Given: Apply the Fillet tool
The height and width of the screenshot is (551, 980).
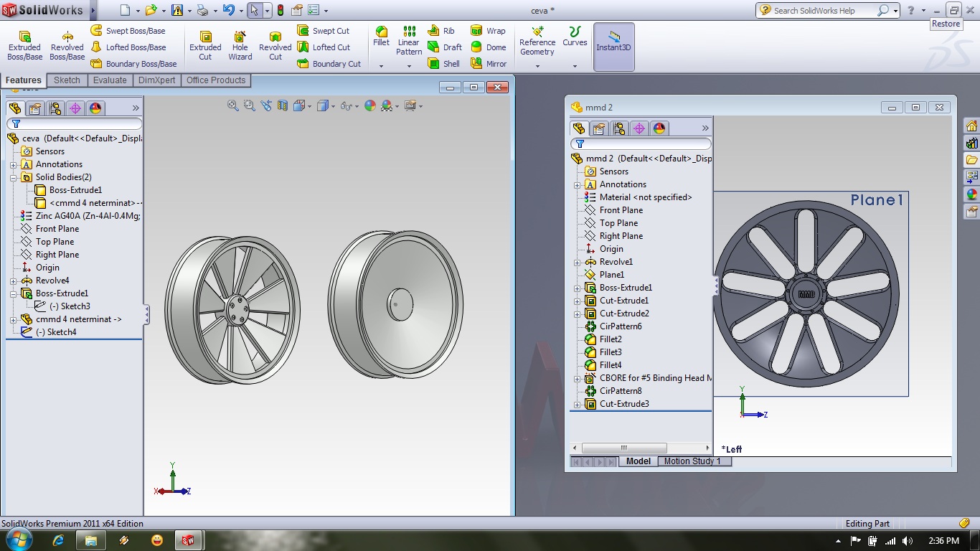Looking at the screenshot, I should (381, 36).
